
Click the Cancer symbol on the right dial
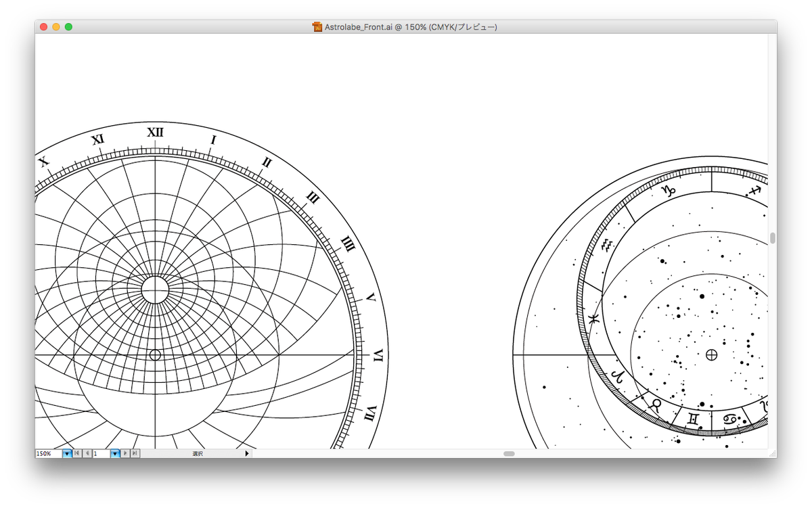(731, 419)
